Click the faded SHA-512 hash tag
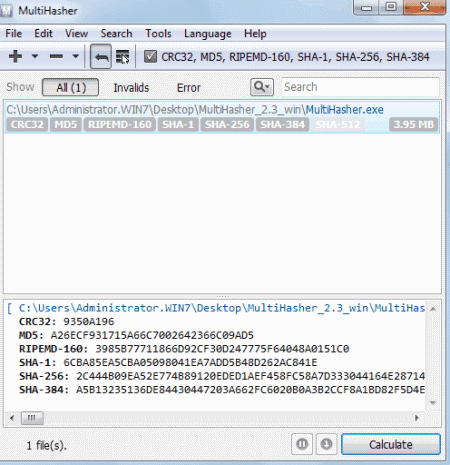The width and height of the screenshot is (450, 465). [338, 125]
